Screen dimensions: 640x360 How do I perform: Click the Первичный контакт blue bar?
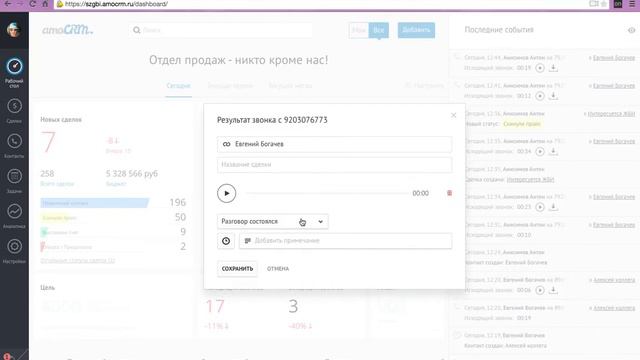point(94,203)
